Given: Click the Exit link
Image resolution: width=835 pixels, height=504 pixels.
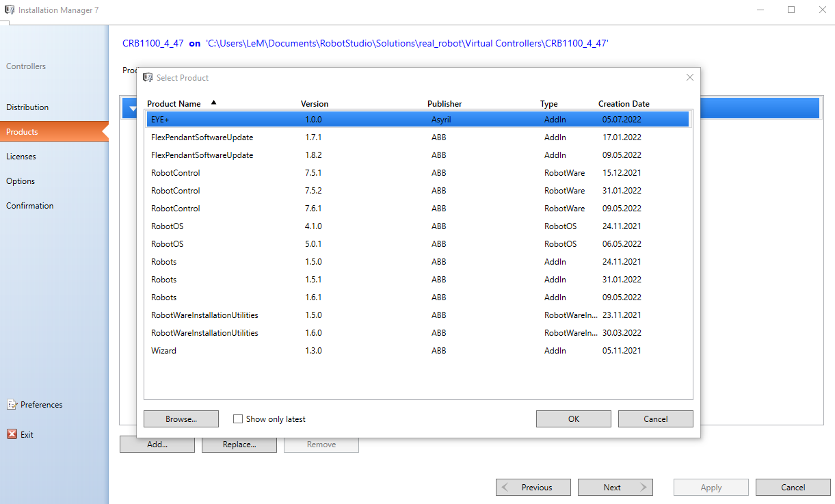Looking at the screenshot, I should (27, 435).
